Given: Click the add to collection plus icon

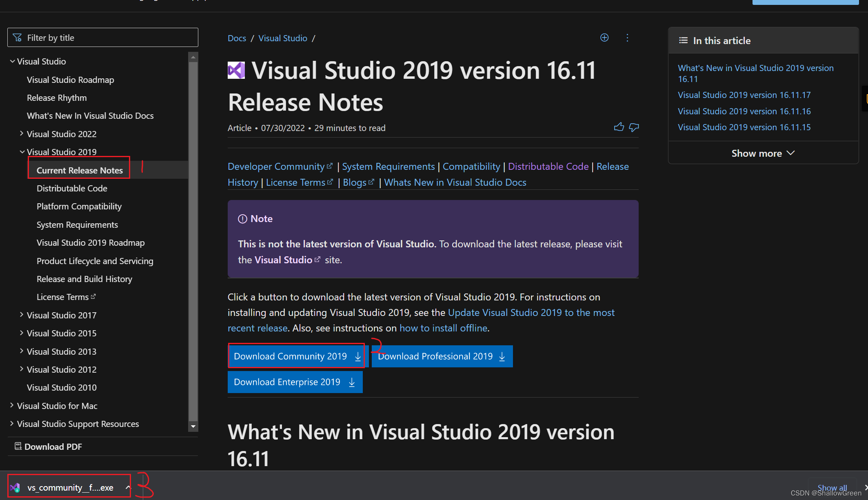Looking at the screenshot, I should [604, 38].
